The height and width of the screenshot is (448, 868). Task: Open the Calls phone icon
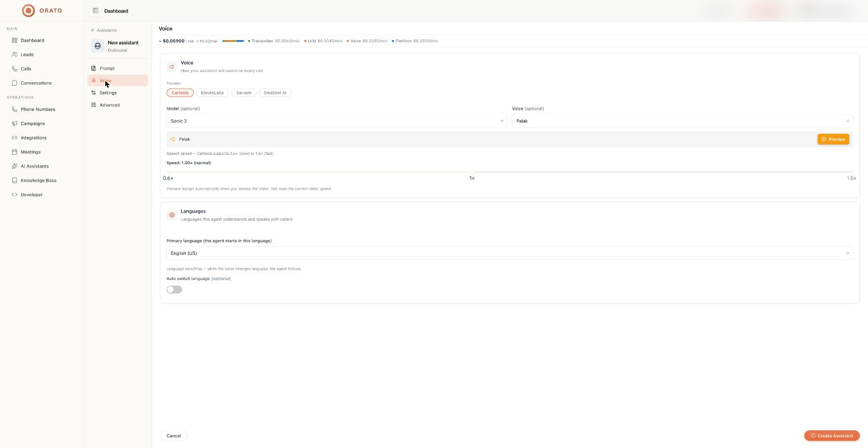pyautogui.click(x=14, y=69)
